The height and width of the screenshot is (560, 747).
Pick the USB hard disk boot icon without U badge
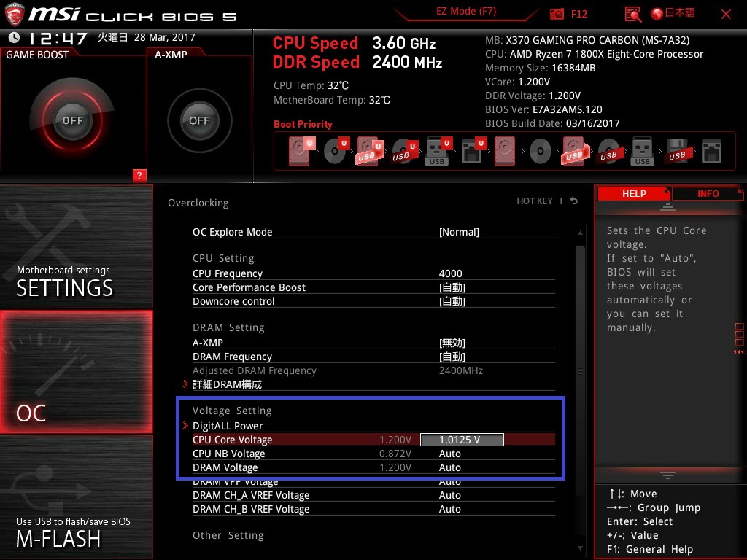(576, 151)
